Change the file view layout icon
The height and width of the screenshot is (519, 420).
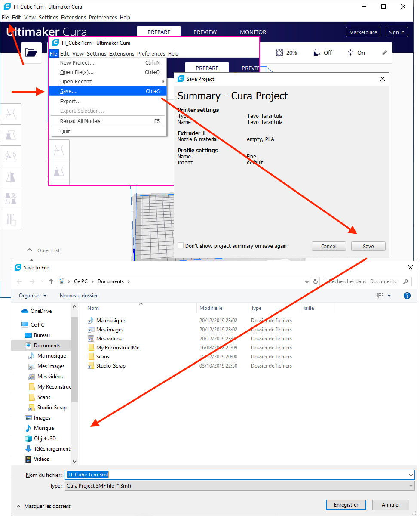(x=380, y=296)
